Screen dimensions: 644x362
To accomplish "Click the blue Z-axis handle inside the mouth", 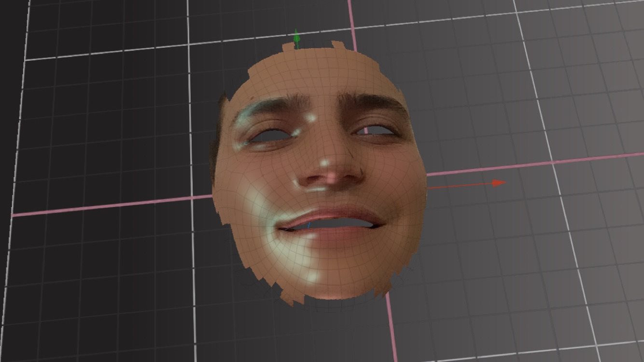I will pos(308,225).
